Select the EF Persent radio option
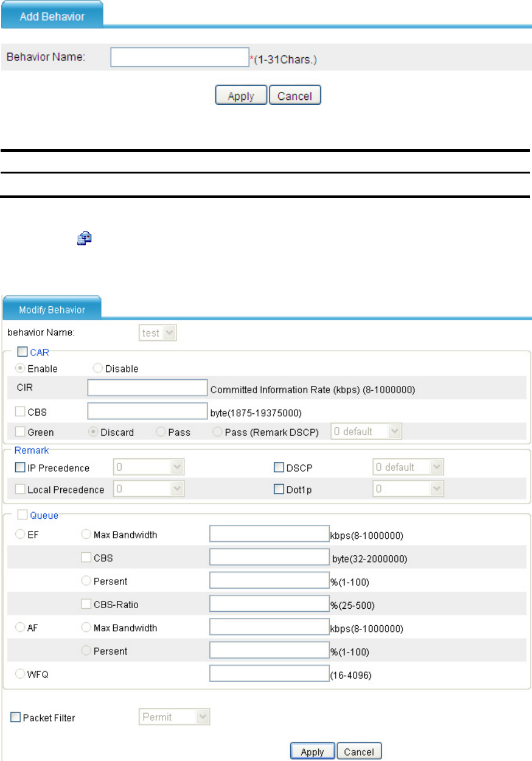This screenshot has height=761, width=532. [86, 581]
